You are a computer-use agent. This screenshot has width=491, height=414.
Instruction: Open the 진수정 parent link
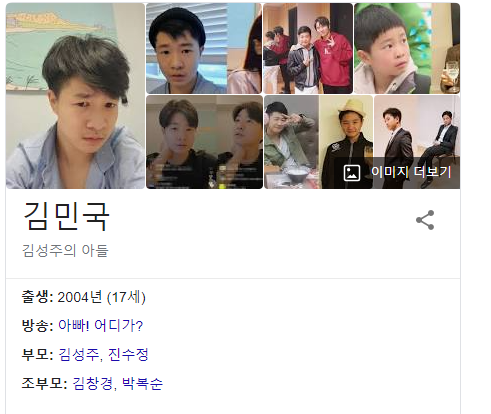pos(128,354)
